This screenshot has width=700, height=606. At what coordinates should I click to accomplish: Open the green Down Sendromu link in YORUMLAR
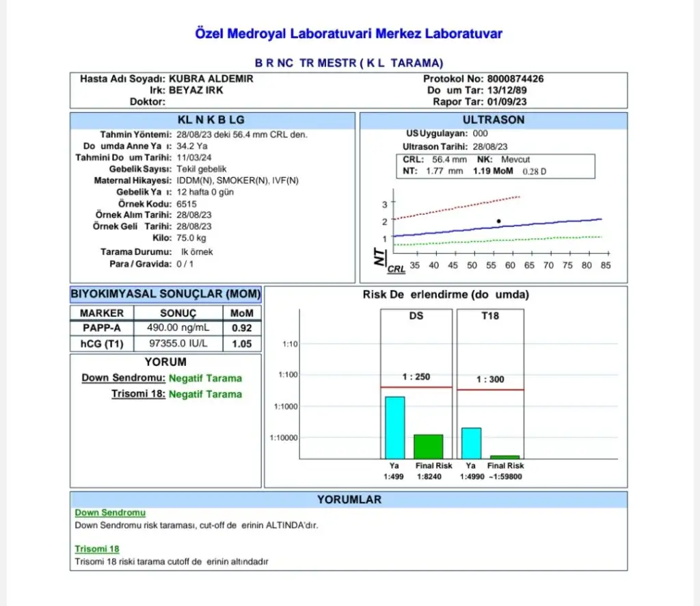[109, 512]
